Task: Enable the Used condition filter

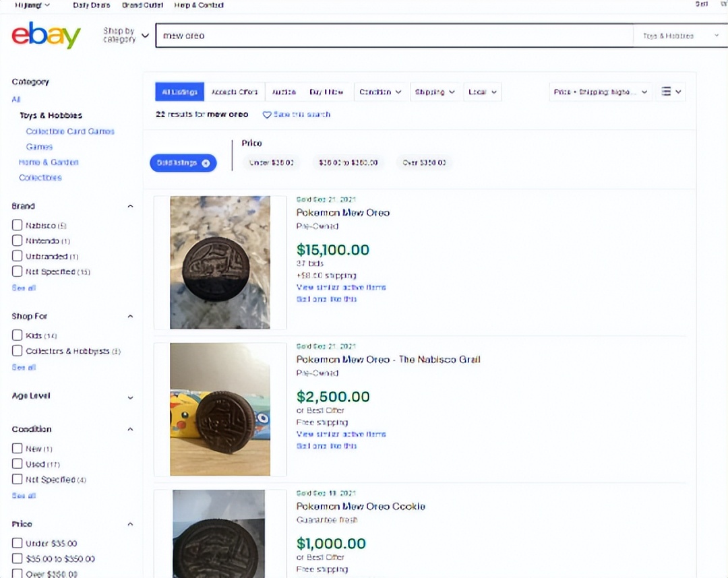Action: pos(18,463)
